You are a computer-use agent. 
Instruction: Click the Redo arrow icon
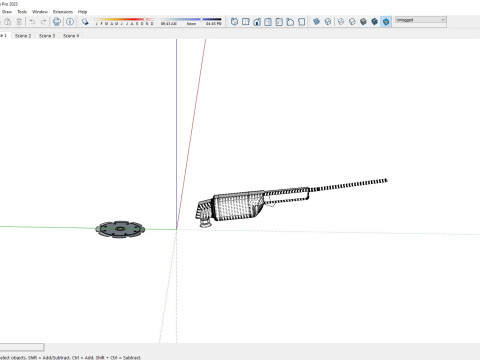tap(43, 22)
